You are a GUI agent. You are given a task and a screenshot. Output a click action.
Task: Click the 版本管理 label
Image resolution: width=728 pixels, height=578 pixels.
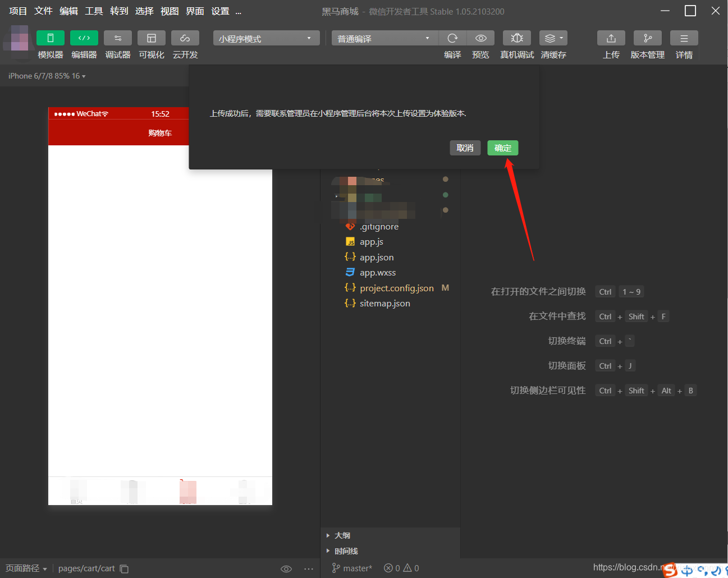648,54
